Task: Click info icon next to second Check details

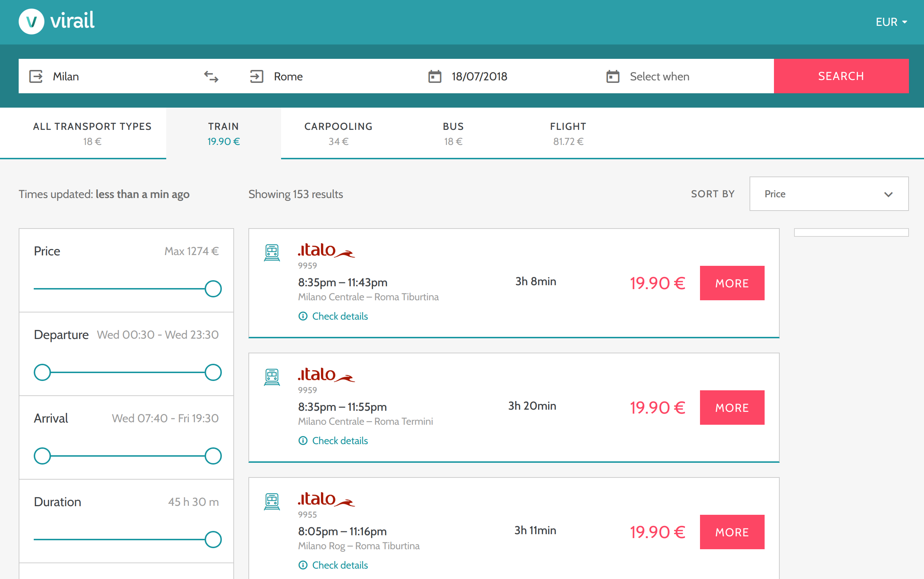Action: tap(303, 441)
